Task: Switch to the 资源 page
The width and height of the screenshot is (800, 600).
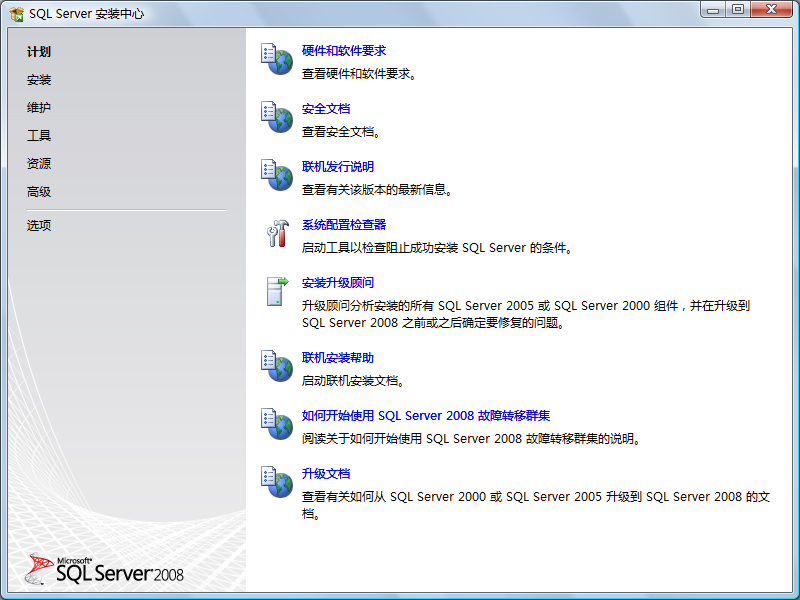Action: (x=39, y=164)
